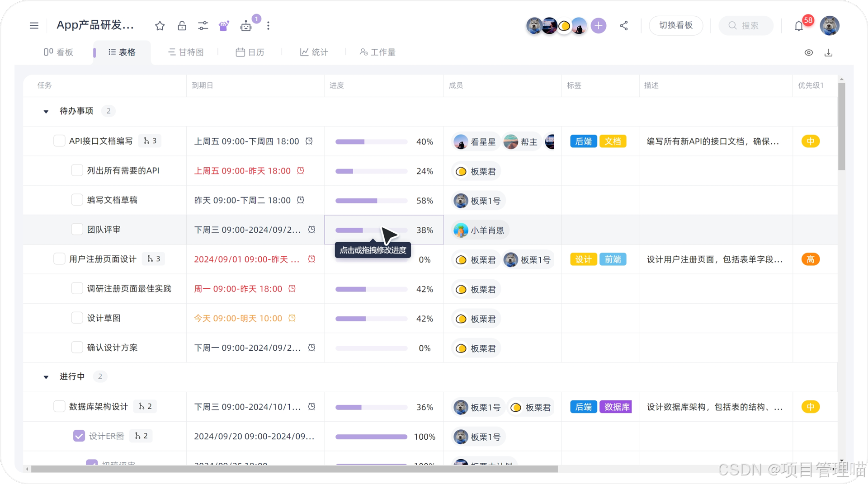The width and height of the screenshot is (868, 484).
Task: Switch to the 甘特图 view tab
Action: click(186, 52)
